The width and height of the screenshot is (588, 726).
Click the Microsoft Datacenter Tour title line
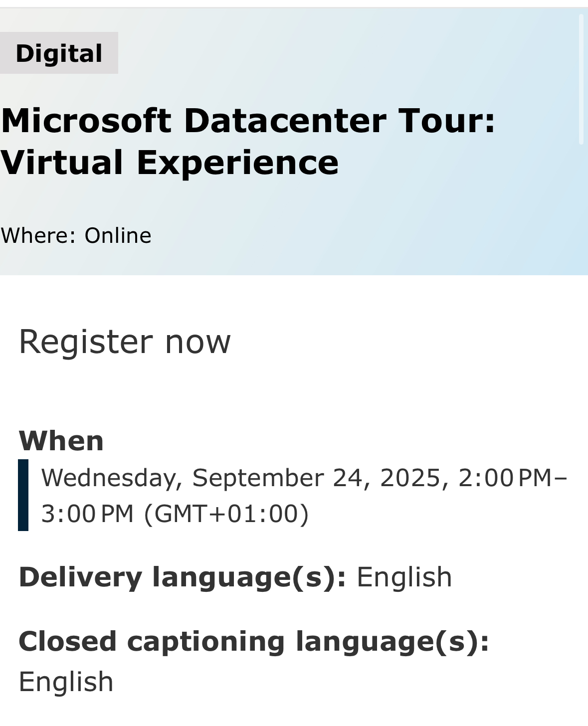(248, 121)
